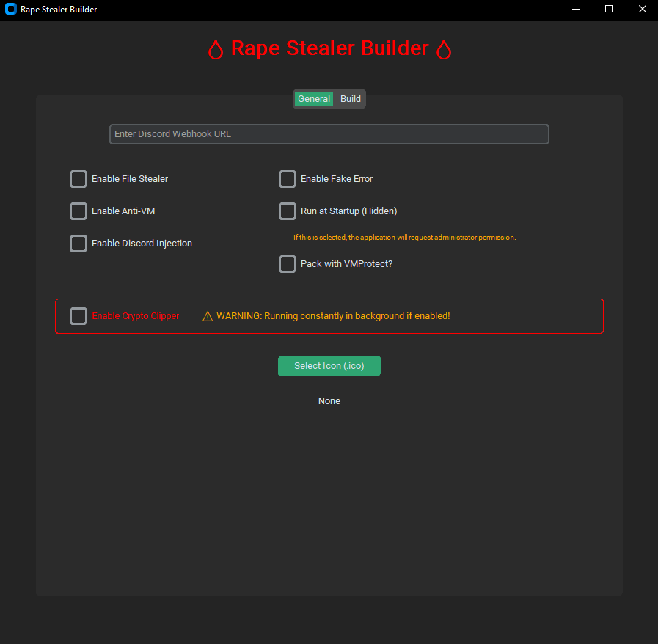Click the large red Builder heading text
658x644 pixels.
[x=330, y=48]
